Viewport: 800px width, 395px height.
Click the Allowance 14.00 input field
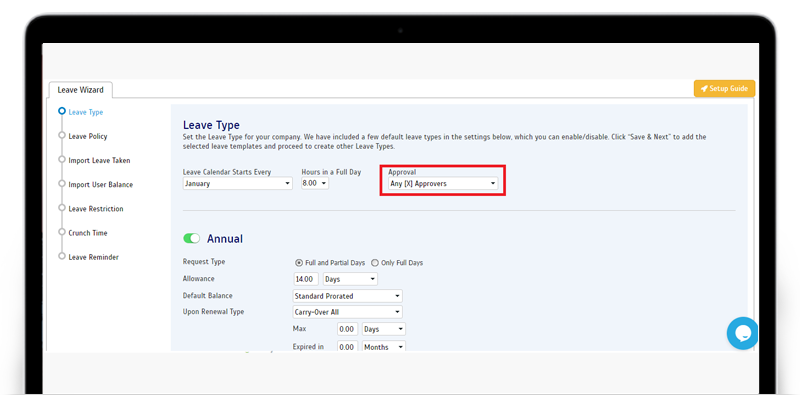(x=306, y=279)
